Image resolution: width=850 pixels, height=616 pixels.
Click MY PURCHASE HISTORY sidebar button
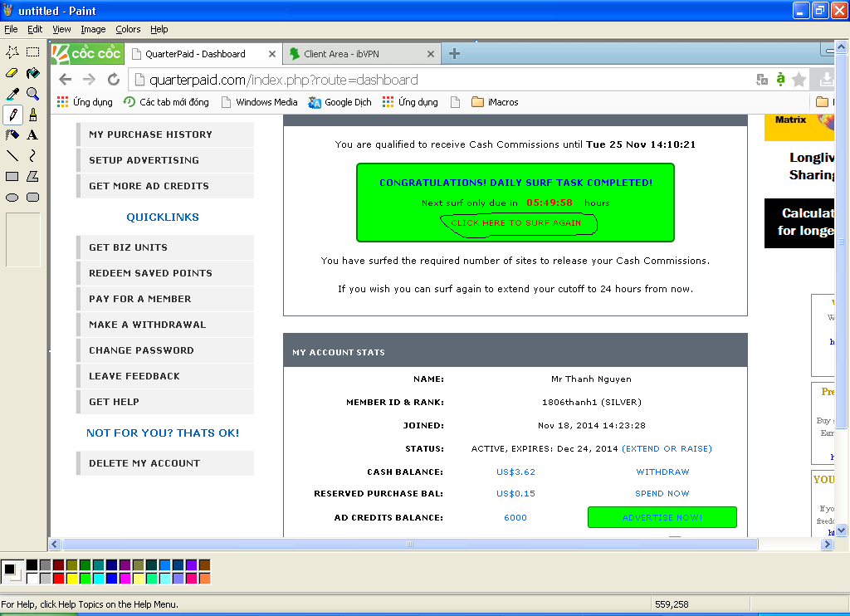(165, 134)
